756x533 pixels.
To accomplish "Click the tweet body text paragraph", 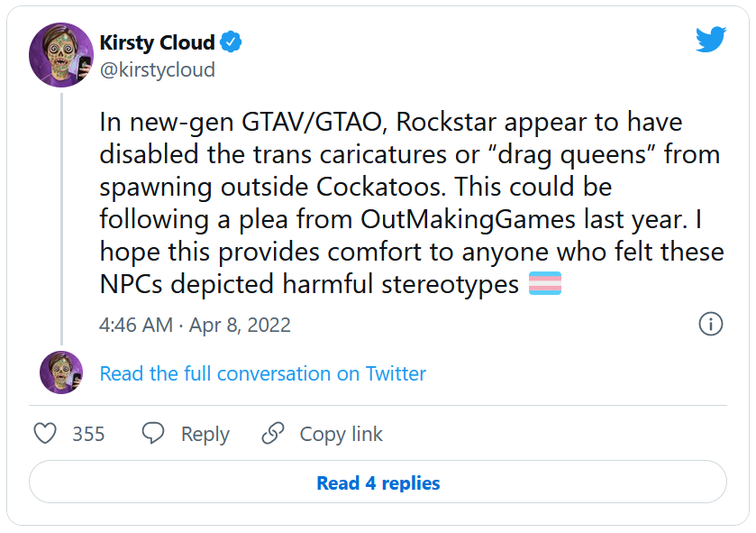I will 410,203.
